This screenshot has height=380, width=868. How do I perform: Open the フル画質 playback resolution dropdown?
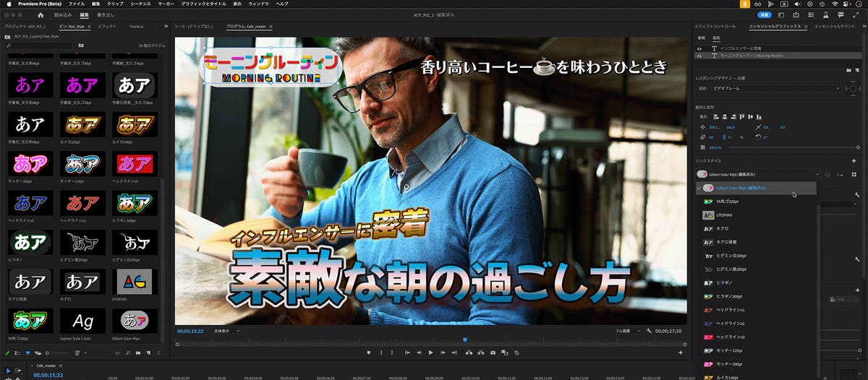(629, 331)
